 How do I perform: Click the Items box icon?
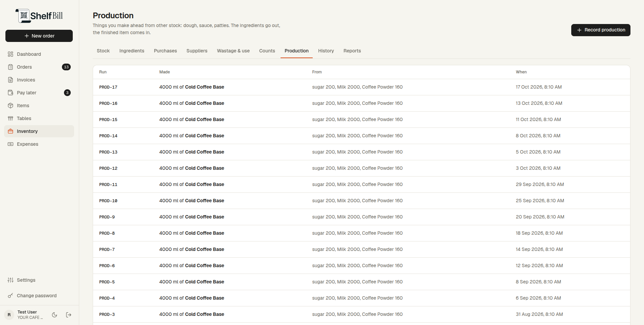pyautogui.click(x=10, y=106)
